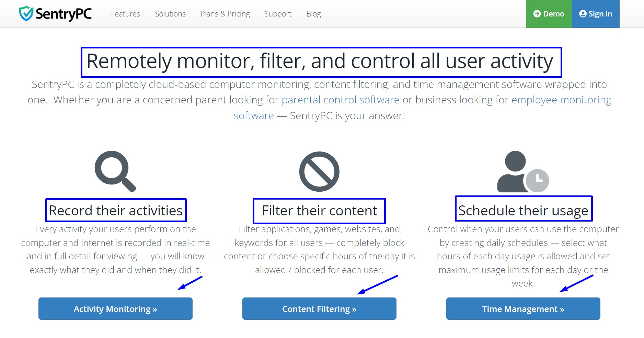Follow the employee monitoring software link

pyautogui.click(x=561, y=100)
